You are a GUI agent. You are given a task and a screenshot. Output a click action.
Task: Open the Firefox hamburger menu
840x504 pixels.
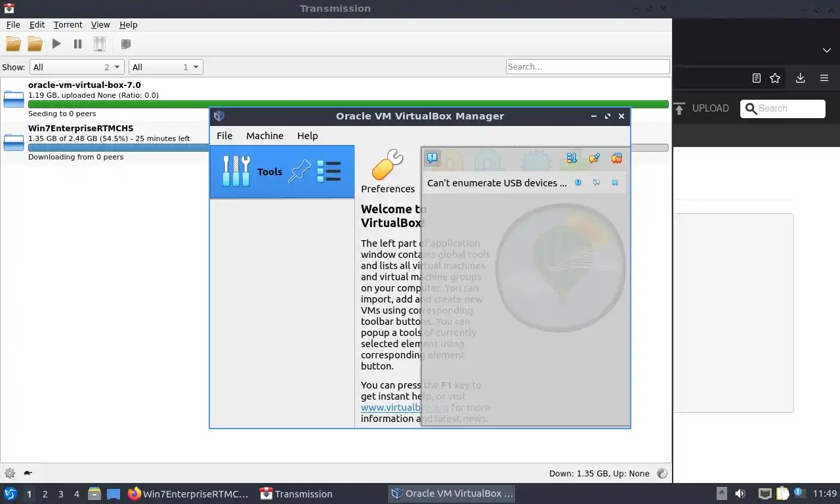(x=824, y=78)
